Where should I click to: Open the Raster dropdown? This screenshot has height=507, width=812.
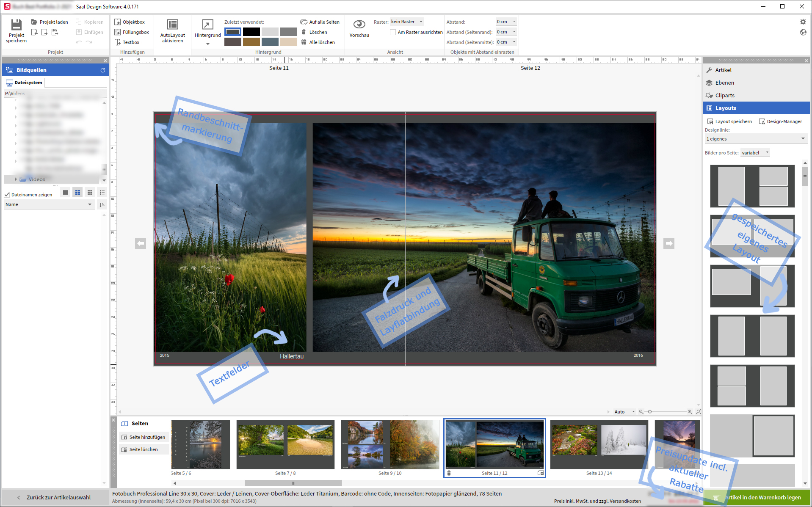(x=406, y=22)
